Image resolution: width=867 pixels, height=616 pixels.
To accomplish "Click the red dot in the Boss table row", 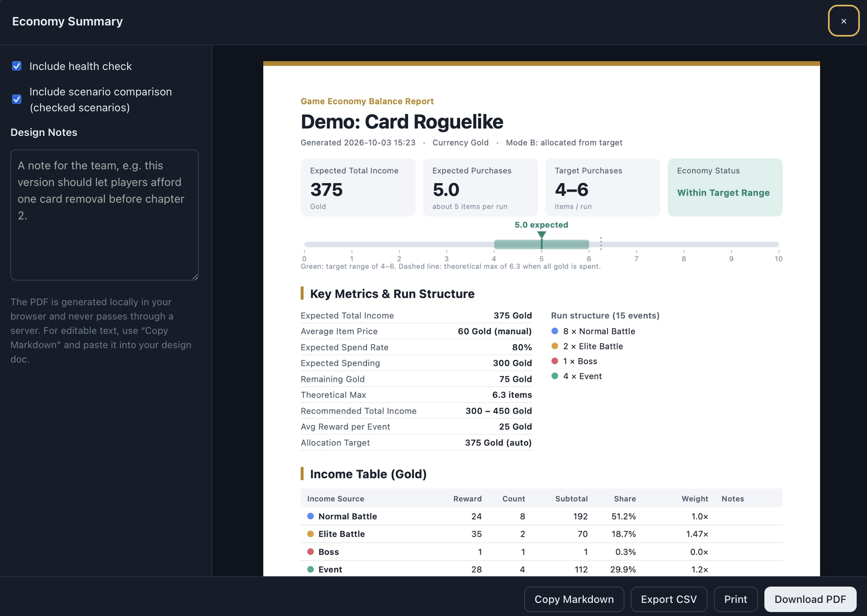I will (311, 552).
